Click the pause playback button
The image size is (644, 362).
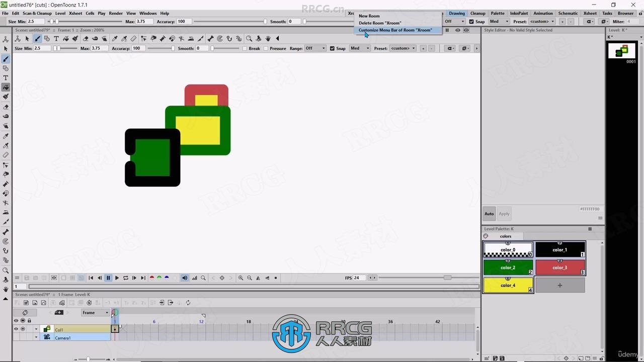pos(108,278)
